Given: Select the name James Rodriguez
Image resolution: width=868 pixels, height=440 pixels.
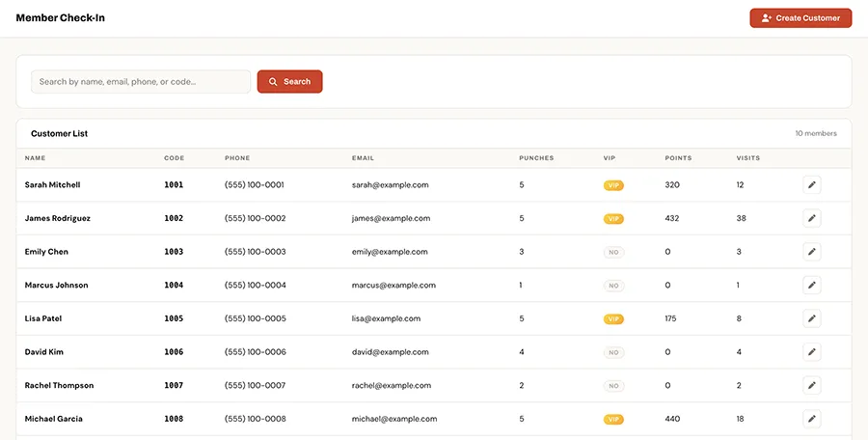Looking at the screenshot, I should click(58, 218).
